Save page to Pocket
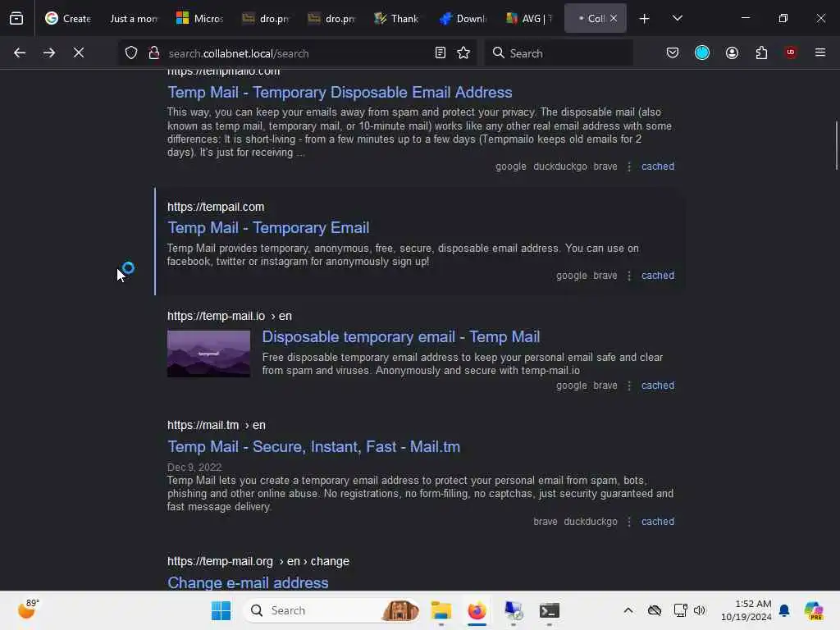The image size is (840, 630). [673, 52]
